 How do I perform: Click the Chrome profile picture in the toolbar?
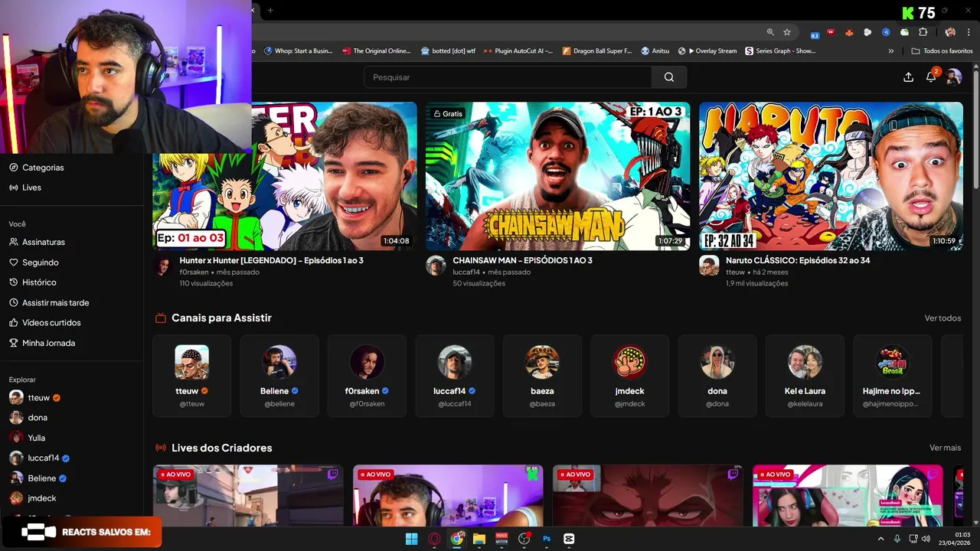point(950,32)
